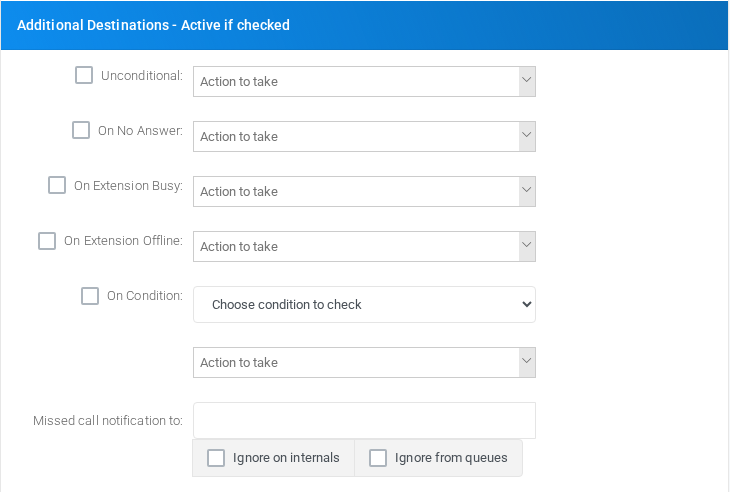Viewport: 730px width, 492px height.
Task: Check Ignore on internals
Action: pyautogui.click(x=216, y=458)
